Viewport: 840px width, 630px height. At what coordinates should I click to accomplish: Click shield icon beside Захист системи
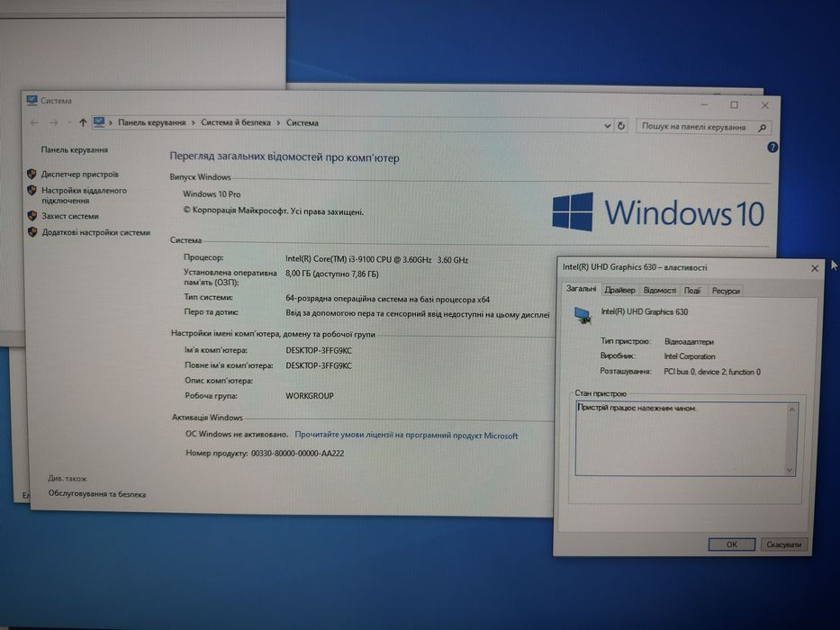(x=32, y=216)
